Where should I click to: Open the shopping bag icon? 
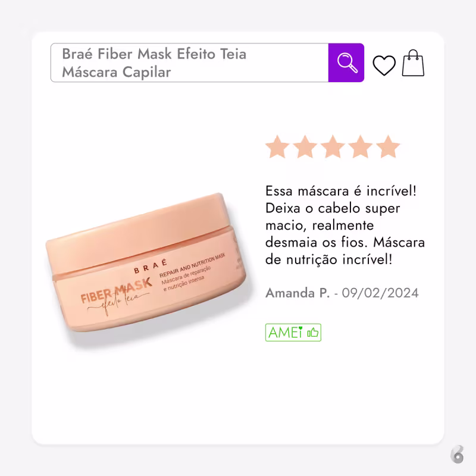413,63
